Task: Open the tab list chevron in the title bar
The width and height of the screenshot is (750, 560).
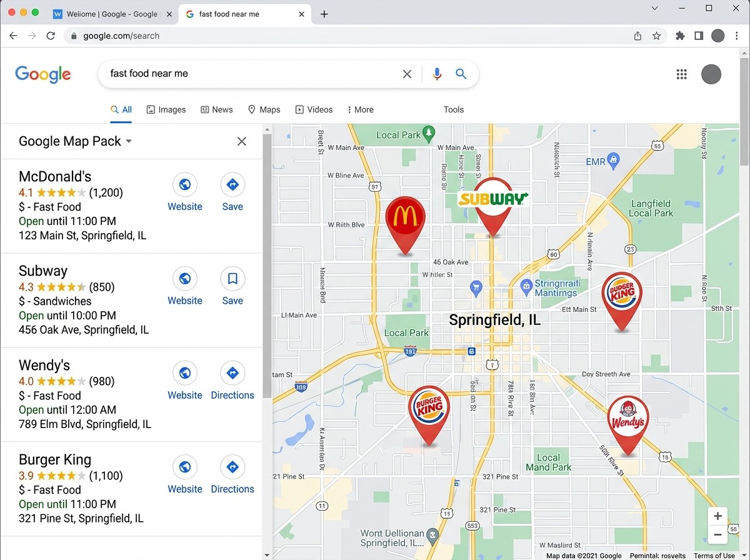Action: tap(654, 8)
